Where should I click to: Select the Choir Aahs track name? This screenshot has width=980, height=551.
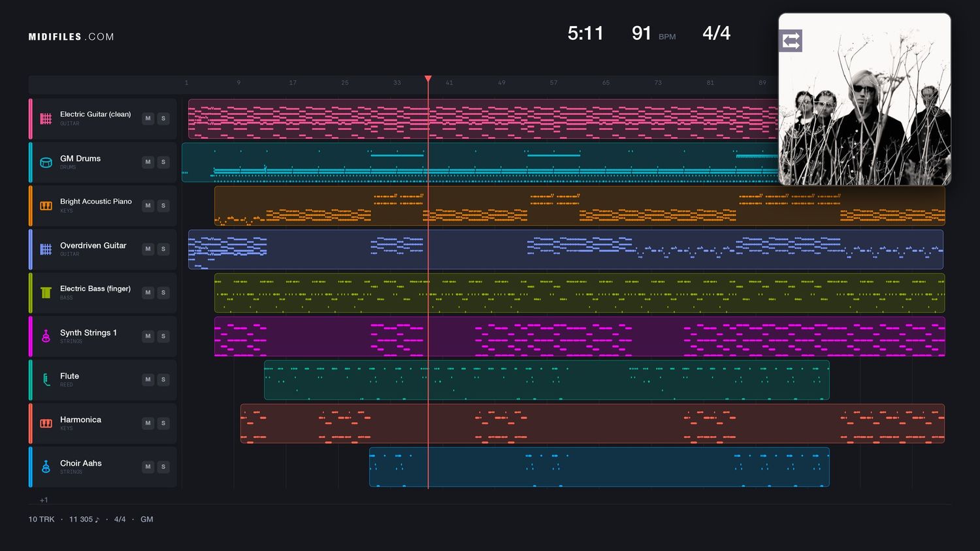[x=81, y=464]
